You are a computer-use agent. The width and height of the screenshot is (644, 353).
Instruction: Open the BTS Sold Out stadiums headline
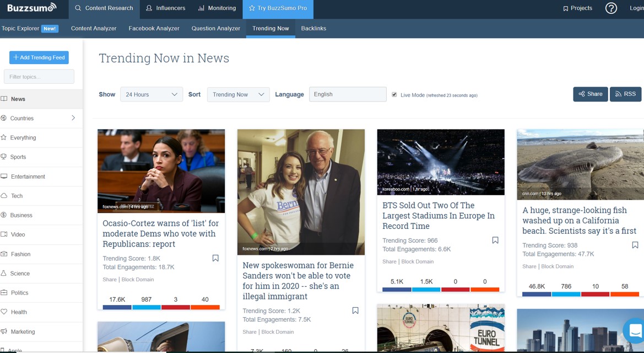click(439, 216)
